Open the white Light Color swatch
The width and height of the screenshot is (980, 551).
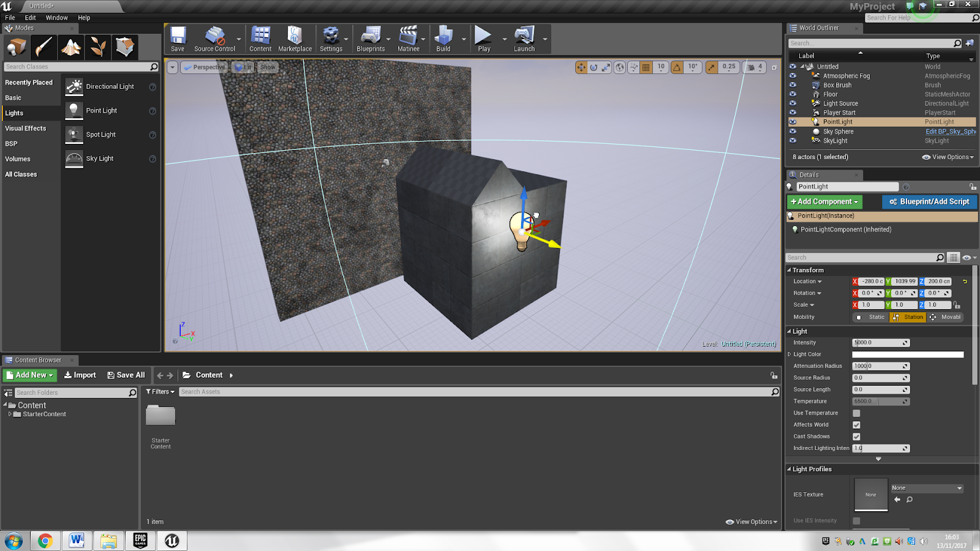908,354
